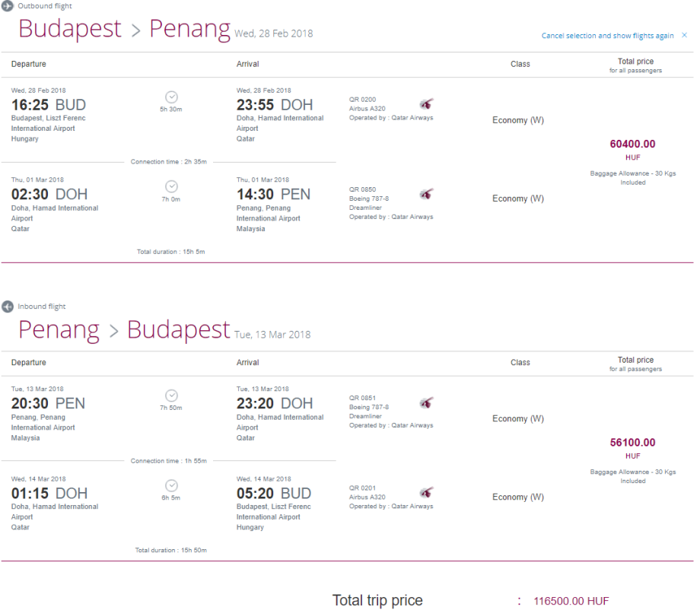Click clock icon for 7h 0m flight
The height and width of the screenshot is (610, 700).
[171, 186]
